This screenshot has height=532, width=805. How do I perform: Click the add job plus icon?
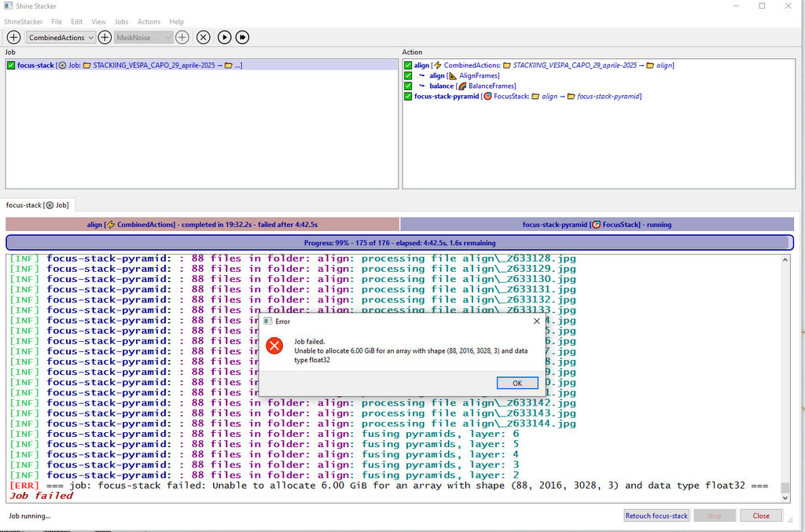tap(13, 37)
